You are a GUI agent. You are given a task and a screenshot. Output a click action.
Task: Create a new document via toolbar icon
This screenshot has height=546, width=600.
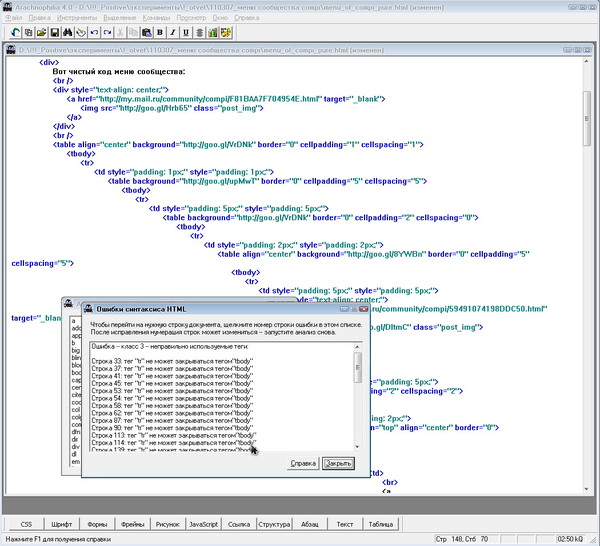click(28, 33)
